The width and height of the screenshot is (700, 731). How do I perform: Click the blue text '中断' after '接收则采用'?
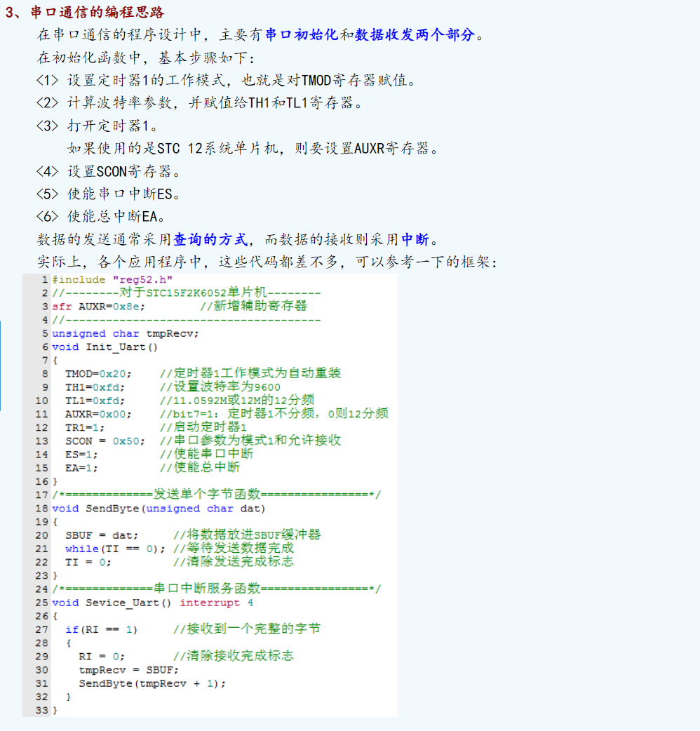tap(415, 239)
